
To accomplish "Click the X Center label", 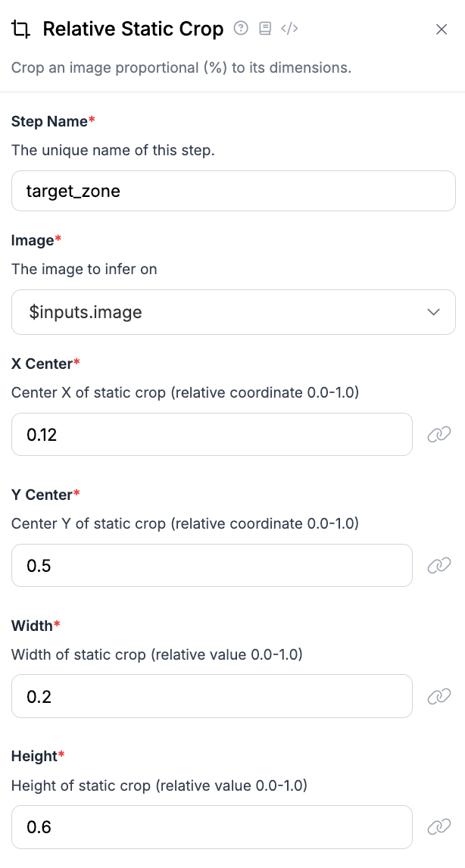I will (x=42, y=364).
